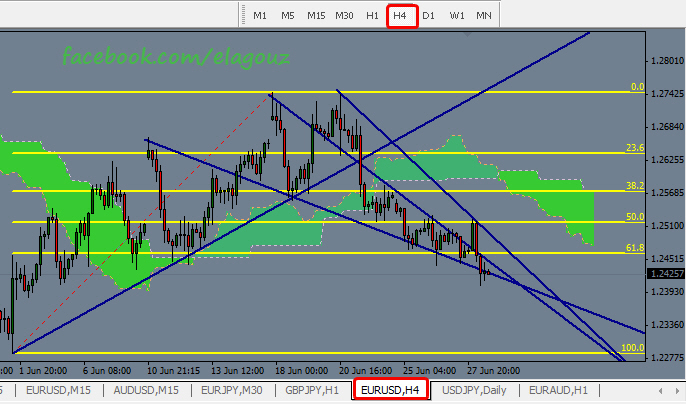
Task: Grab the timeframe toolbar drag handle
Action: coord(242,16)
